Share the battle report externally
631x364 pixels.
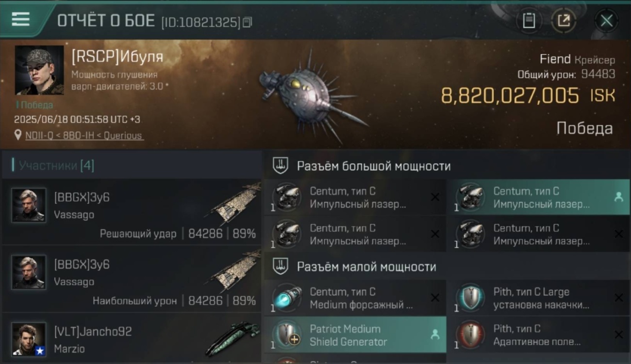click(564, 21)
